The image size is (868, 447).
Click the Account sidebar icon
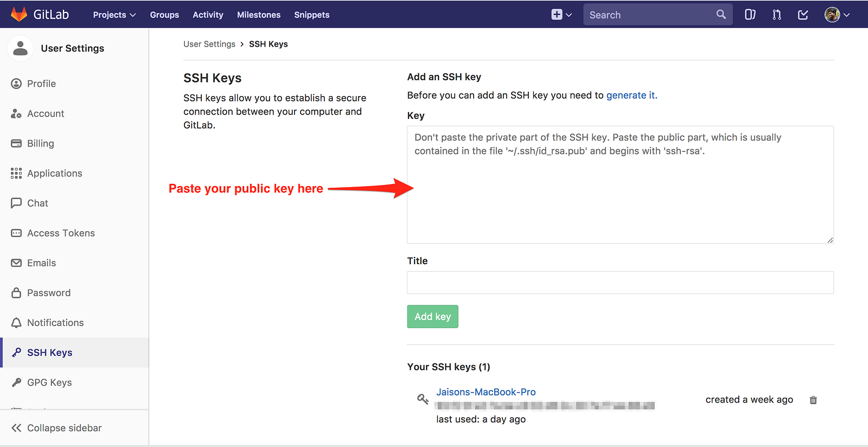click(16, 113)
